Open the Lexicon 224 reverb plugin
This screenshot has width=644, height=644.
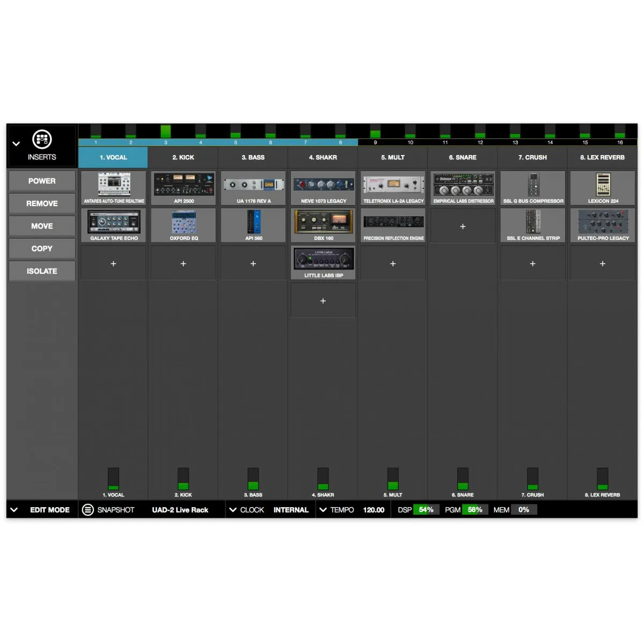[603, 188]
